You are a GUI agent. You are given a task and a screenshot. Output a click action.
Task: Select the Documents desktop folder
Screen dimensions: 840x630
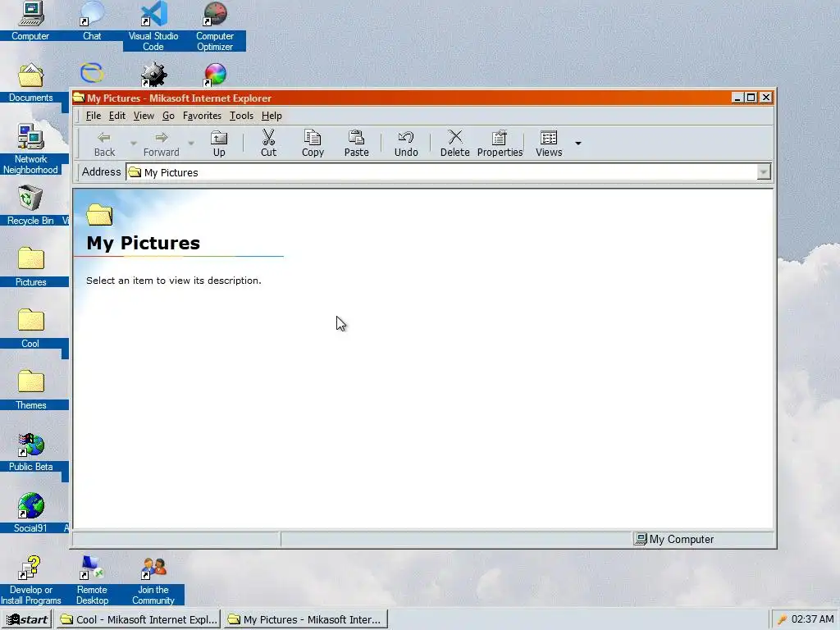30,83
